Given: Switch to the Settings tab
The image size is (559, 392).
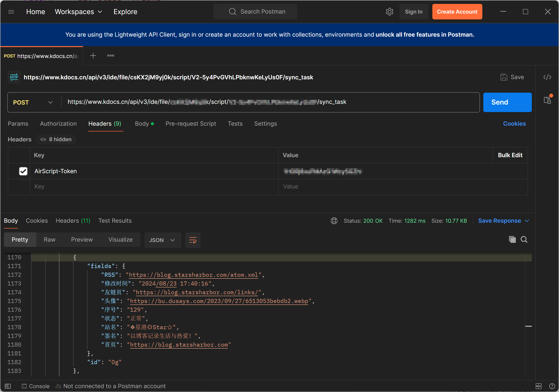Looking at the screenshot, I should click(265, 124).
